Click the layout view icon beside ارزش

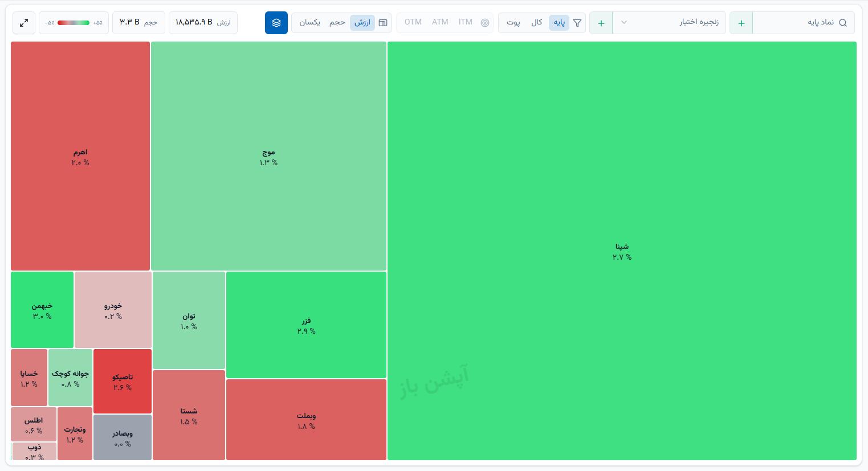tap(383, 23)
